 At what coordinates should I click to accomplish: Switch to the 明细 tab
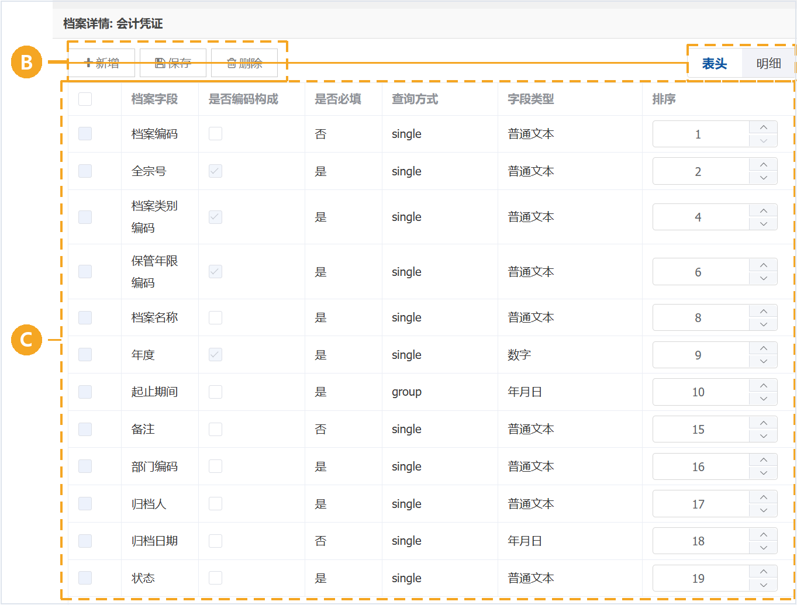coord(768,64)
